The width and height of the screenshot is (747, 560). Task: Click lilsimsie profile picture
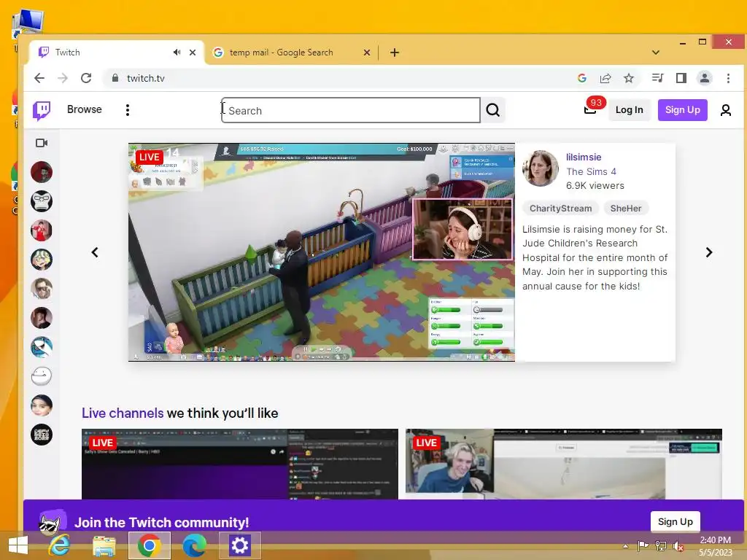pos(541,168)
